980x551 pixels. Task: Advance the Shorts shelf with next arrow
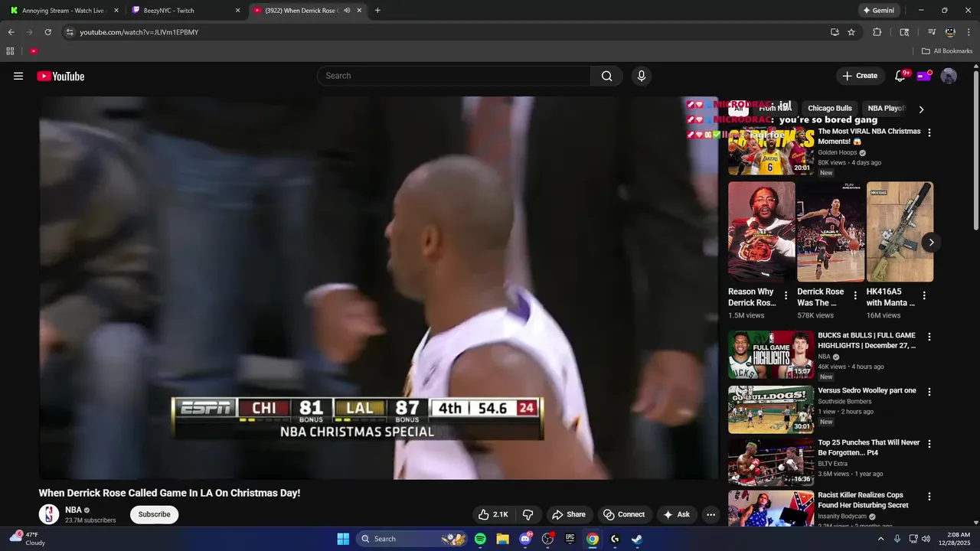[x=931, y=243]
